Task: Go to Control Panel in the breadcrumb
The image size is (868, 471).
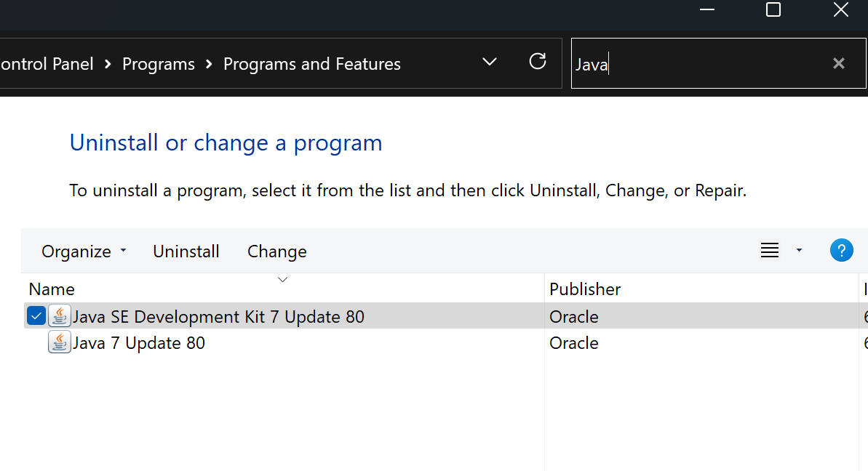Action: (x=47, y=64)
